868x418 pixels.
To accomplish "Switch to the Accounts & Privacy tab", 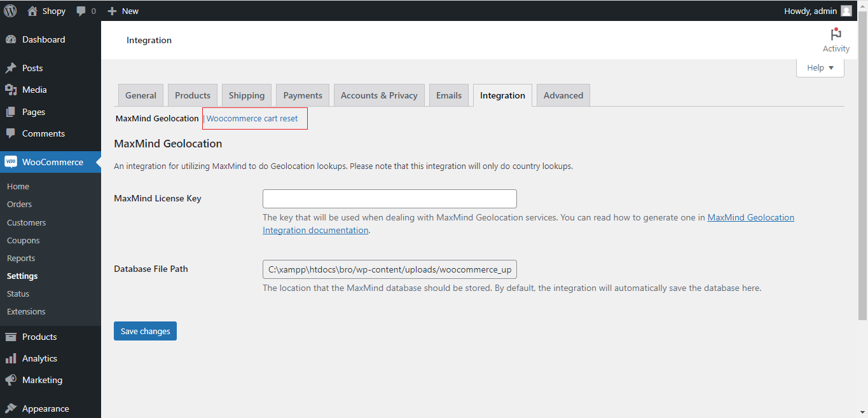I will click(379, 95).
